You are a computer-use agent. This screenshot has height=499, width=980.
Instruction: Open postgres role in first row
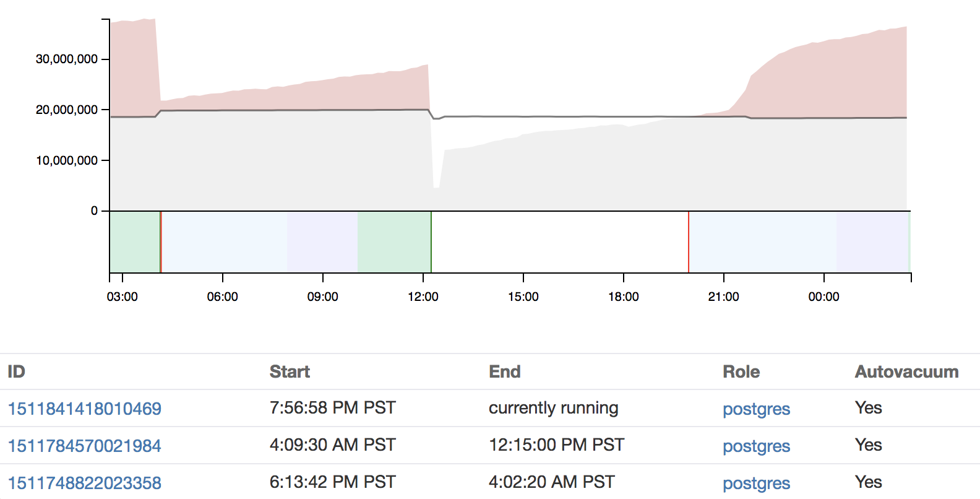(756, 409)
